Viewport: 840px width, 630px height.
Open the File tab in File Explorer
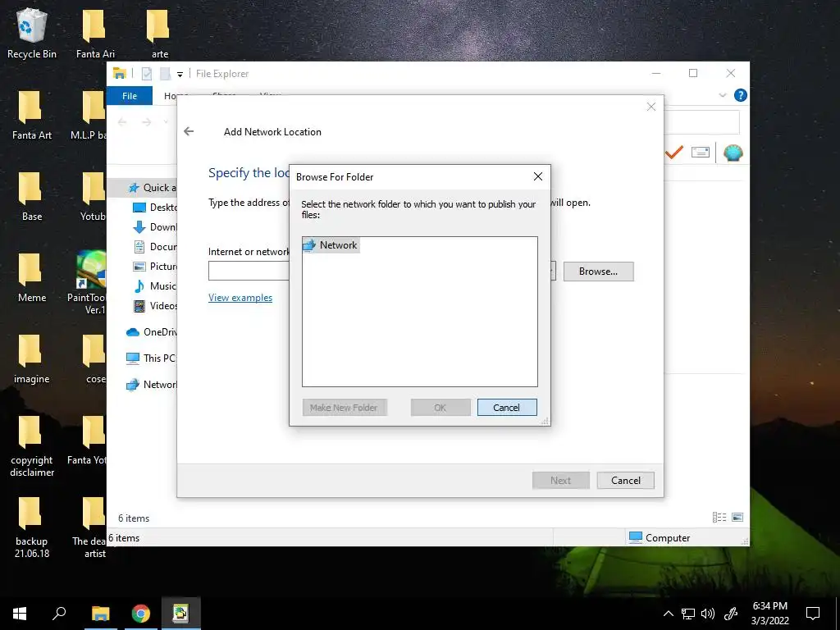130,96
